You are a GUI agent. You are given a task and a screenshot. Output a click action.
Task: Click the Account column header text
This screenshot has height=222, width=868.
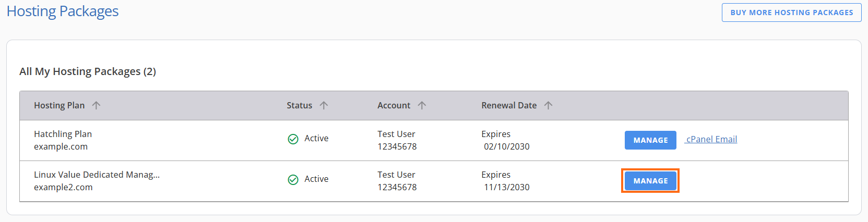point(394,105)
